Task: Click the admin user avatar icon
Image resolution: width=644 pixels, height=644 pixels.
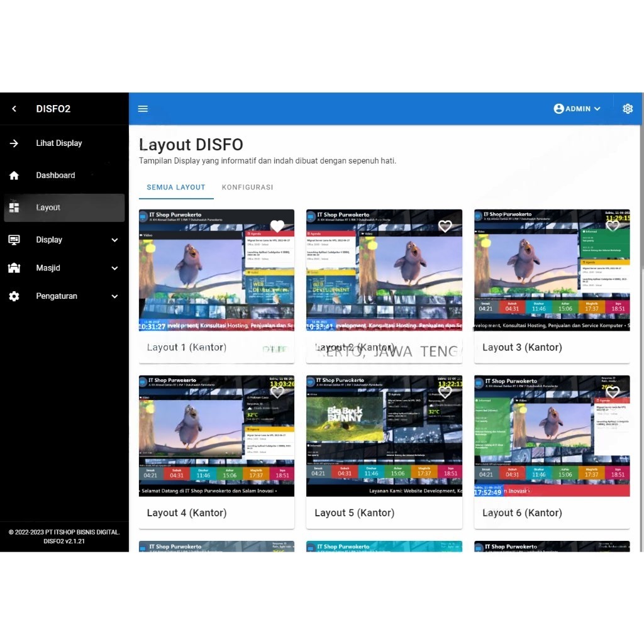Action: [x=558, y=109]
